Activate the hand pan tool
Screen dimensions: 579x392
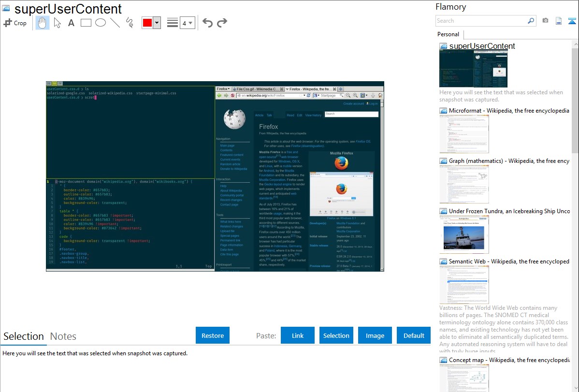click(43, 23)
